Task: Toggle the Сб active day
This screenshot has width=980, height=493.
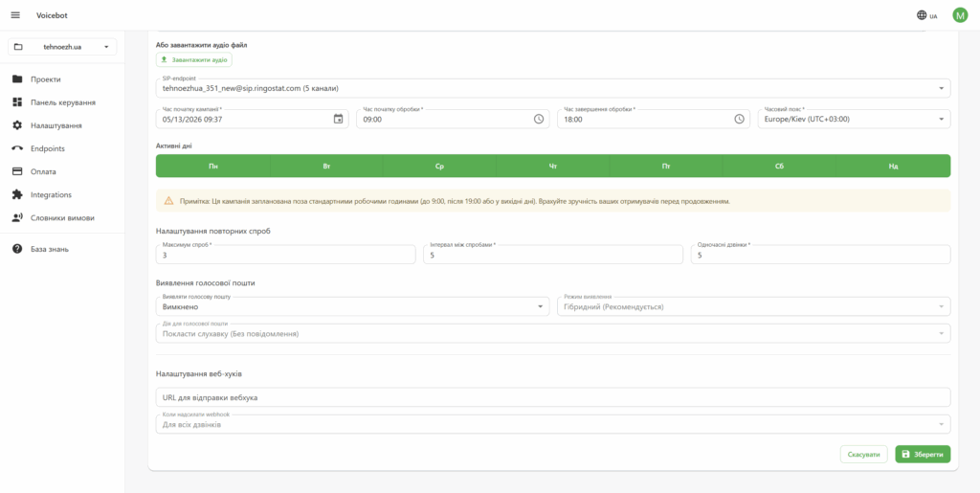Action: click(779, 167)
